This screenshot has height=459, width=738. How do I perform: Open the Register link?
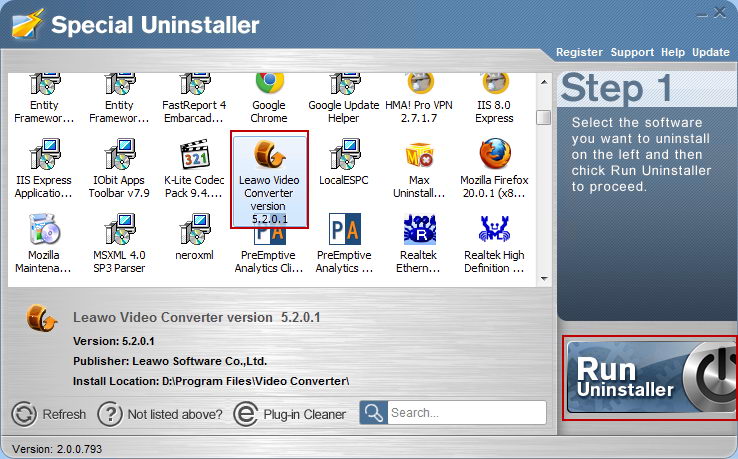click(579, 52)
